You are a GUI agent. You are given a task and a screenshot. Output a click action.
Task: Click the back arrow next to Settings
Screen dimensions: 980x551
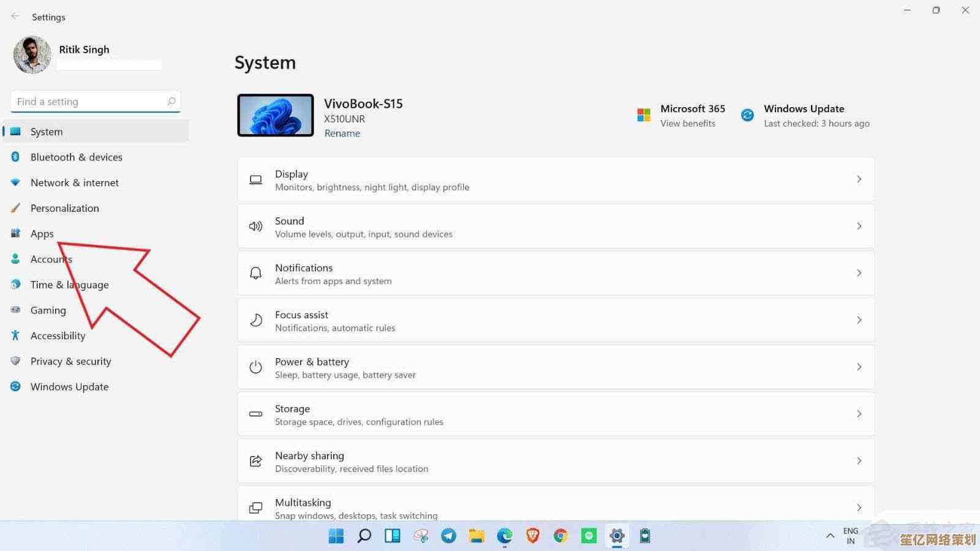pos(15,17)
